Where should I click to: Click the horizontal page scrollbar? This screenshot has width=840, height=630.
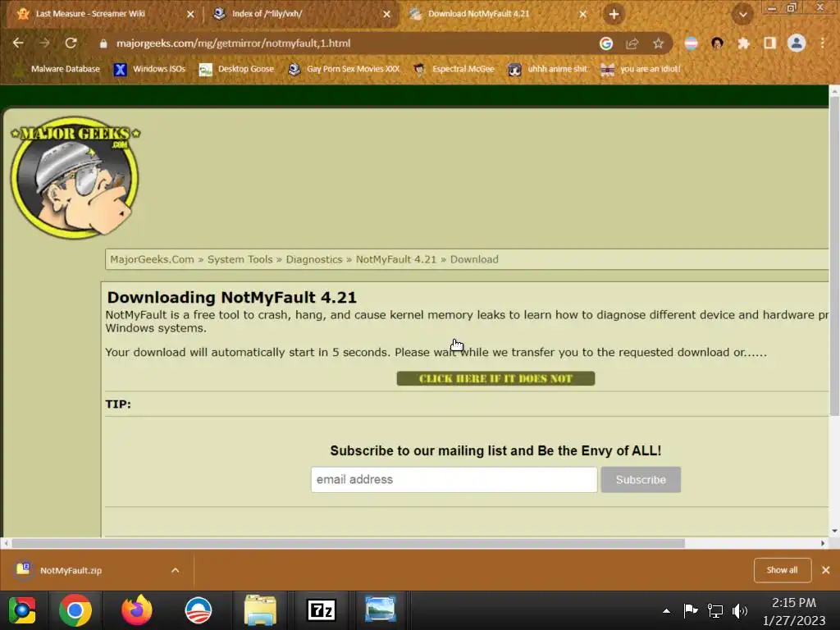click(348, 543)
